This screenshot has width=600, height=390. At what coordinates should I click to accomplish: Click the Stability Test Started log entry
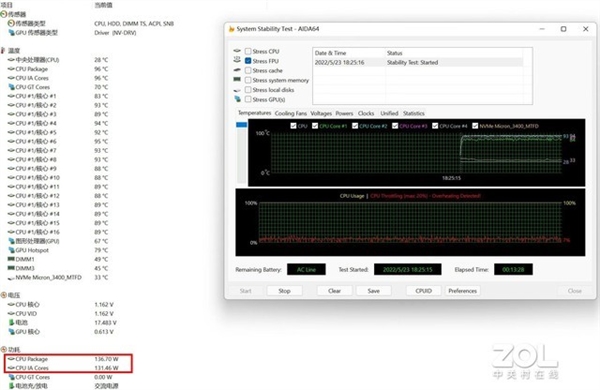click(x=418, y=62)
